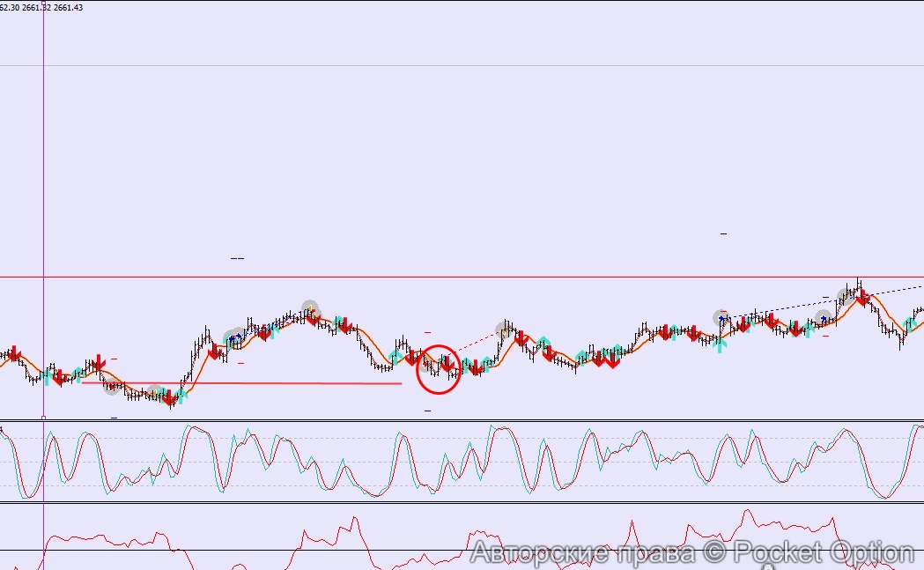Click the grey circle at the red dashed line's end
The width and height of the screenshot is (924, 570).
tap(505, 329)
